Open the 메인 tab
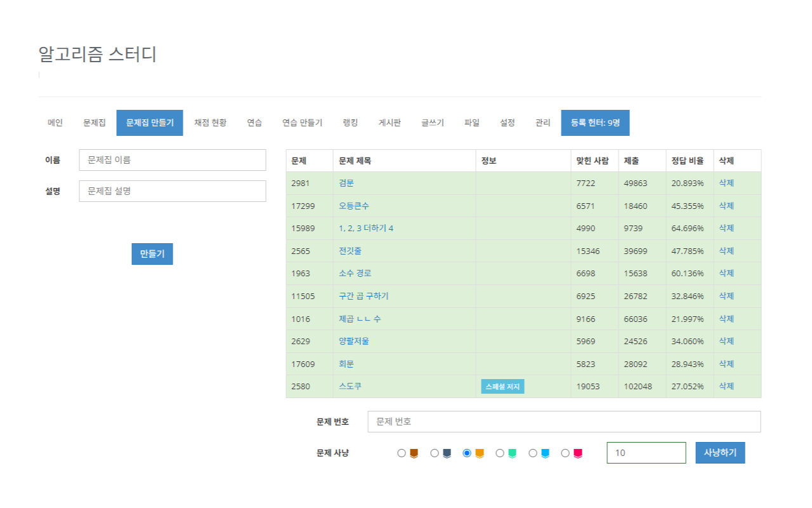 (x=55, y=123)
